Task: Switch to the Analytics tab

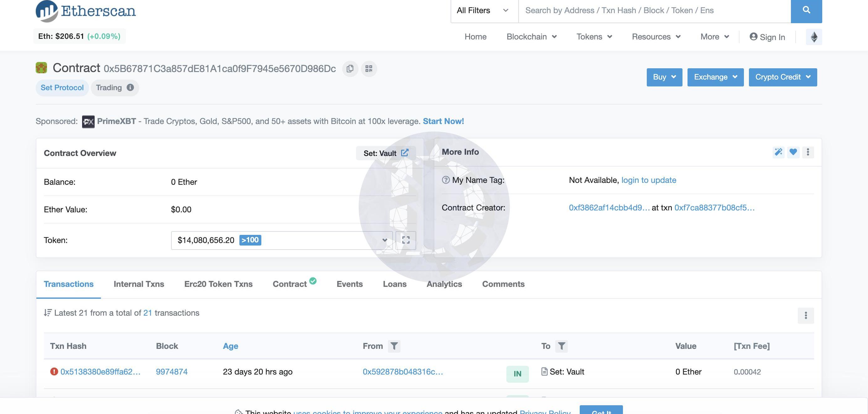Action: tap(444, 284)
